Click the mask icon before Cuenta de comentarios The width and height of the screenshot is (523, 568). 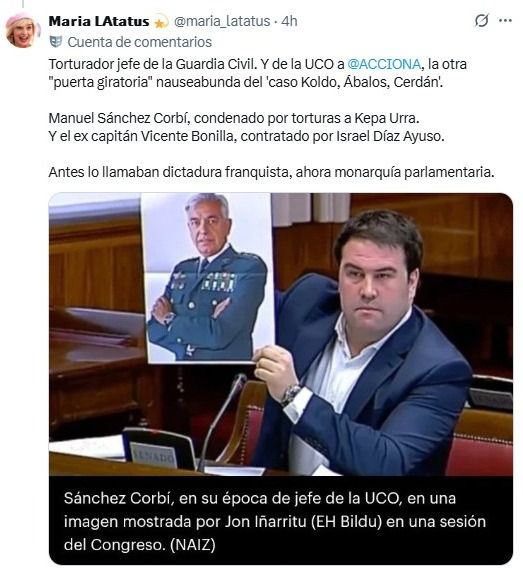pos(56,42)
